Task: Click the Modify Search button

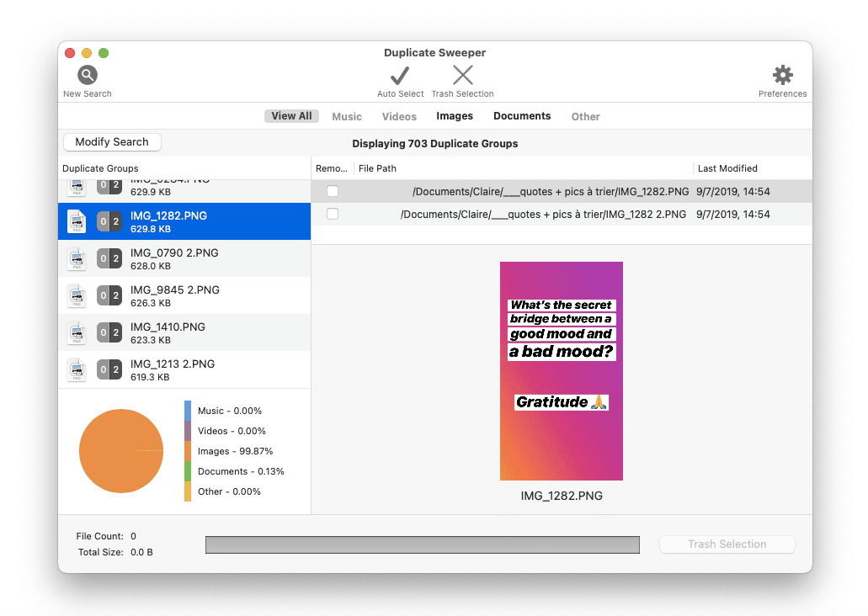Action: coord(112,142)
